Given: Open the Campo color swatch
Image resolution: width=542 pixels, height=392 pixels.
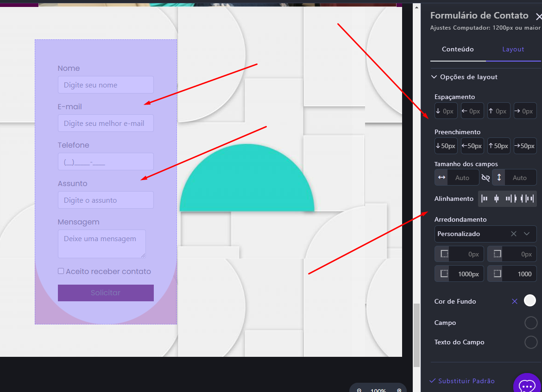Looking at the screenshot, I should point(530,323).
